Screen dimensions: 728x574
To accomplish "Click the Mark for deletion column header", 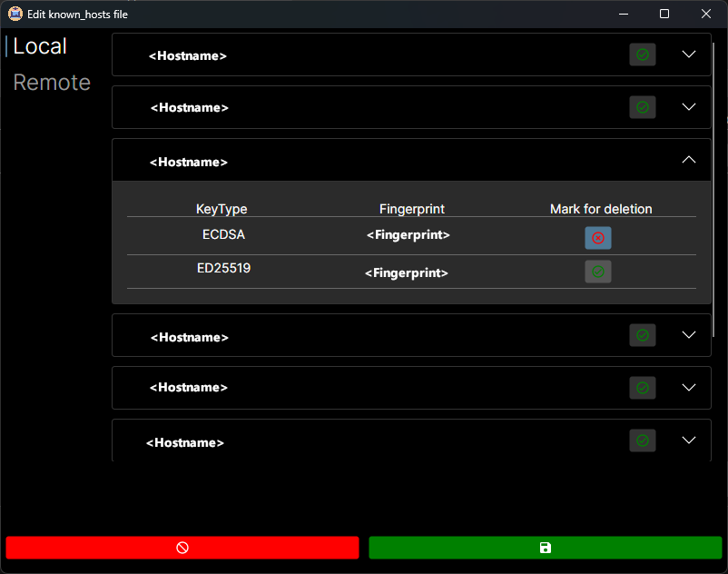I will click(601, 209).
